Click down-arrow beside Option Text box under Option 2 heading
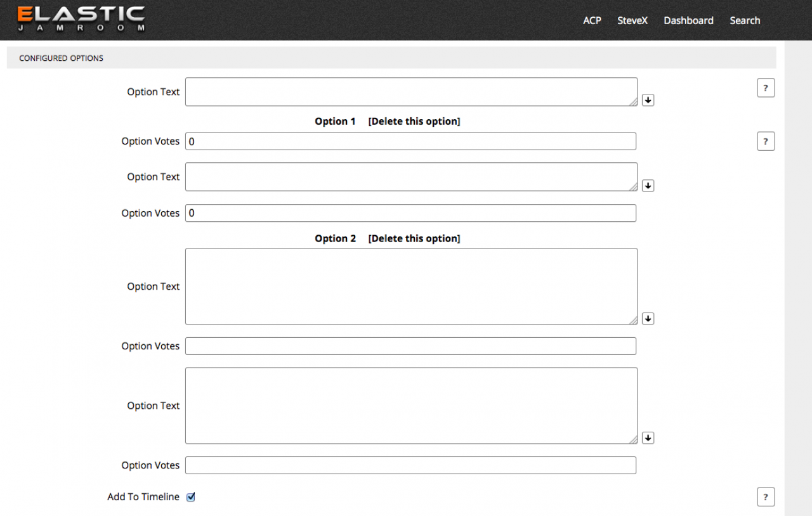Image resolution: width=812 pixels, height=516 pixels. click(x=648, y=319)
